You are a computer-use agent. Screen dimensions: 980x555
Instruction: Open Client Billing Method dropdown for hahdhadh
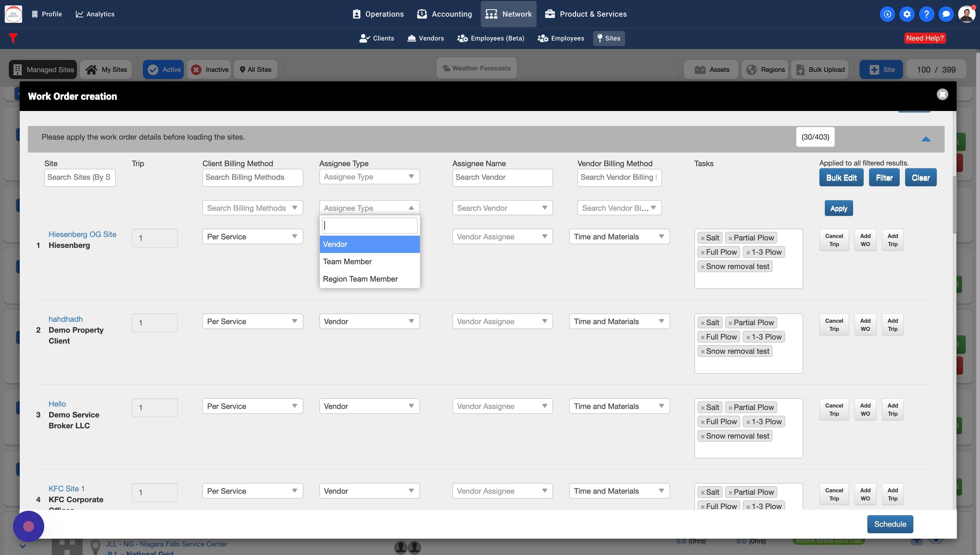[252, 321]
